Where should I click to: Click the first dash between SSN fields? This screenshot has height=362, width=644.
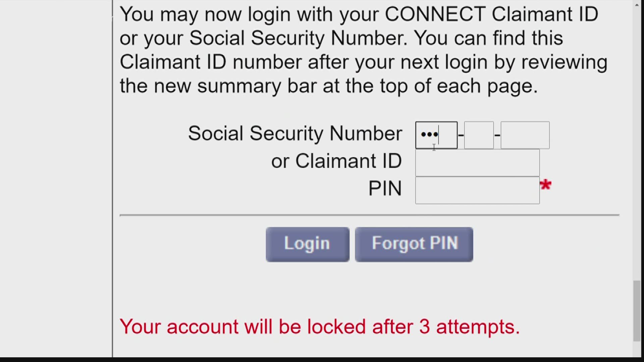(461, 135)
